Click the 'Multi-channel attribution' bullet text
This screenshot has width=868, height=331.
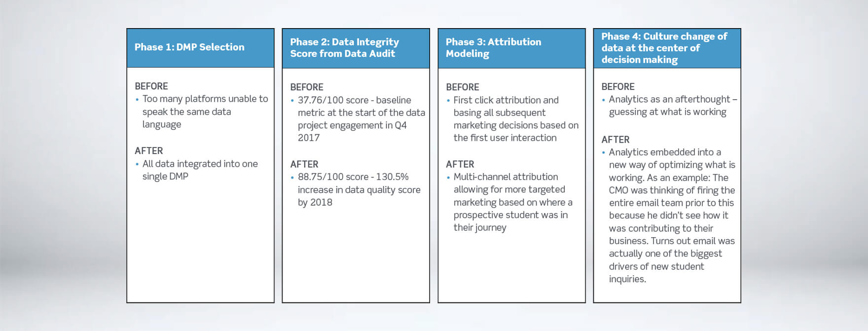click(512, 202)
